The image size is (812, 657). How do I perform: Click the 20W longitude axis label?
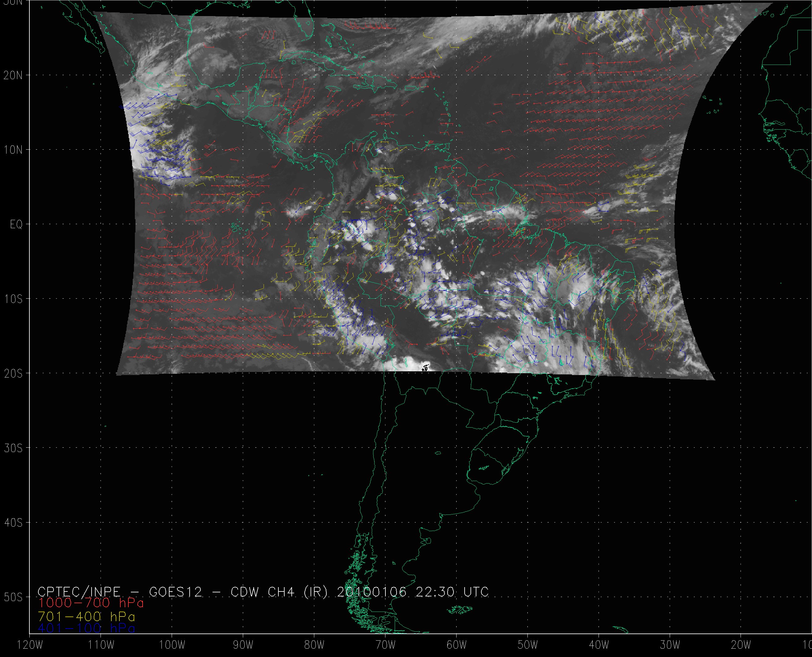tap(741, 645)
